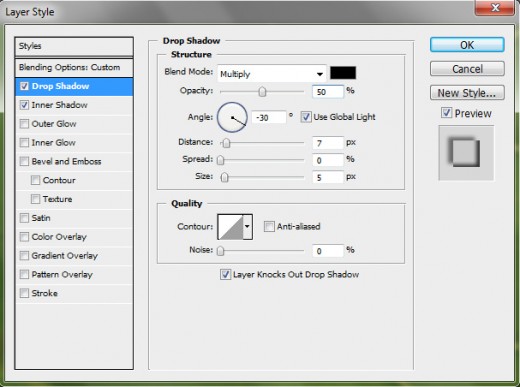Click the Noise slider handle
The width and height of the screenshot is (520, 387).
220,251
